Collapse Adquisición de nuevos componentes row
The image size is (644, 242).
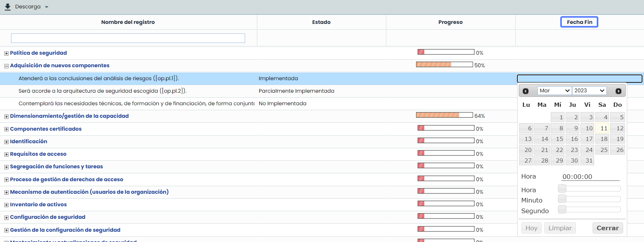[x=6, y=66]
